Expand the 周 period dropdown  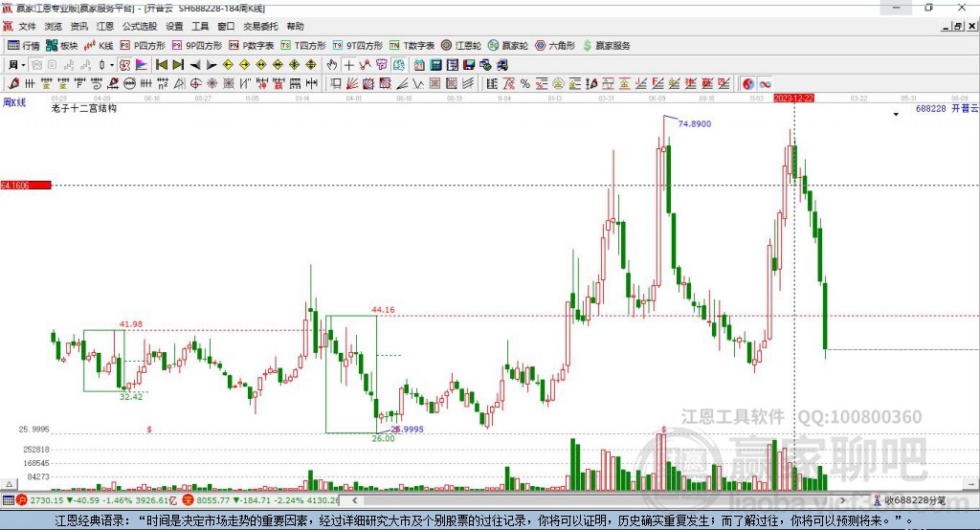[23, 65]
